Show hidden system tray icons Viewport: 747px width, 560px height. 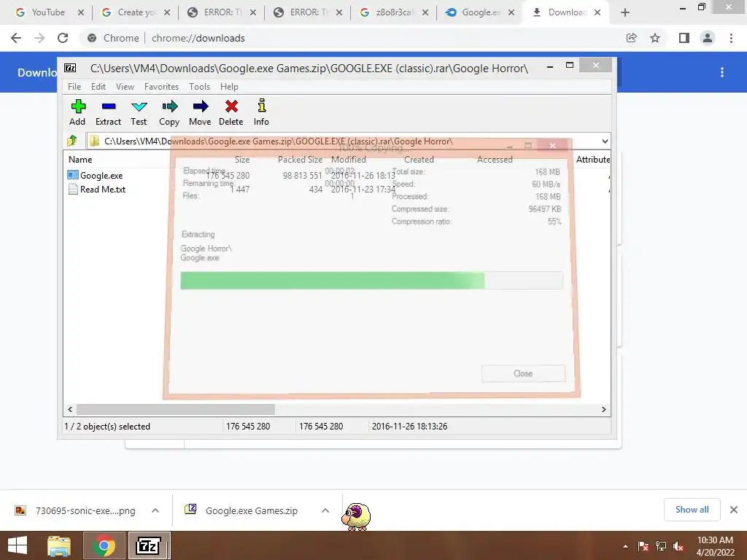point(625,546)
